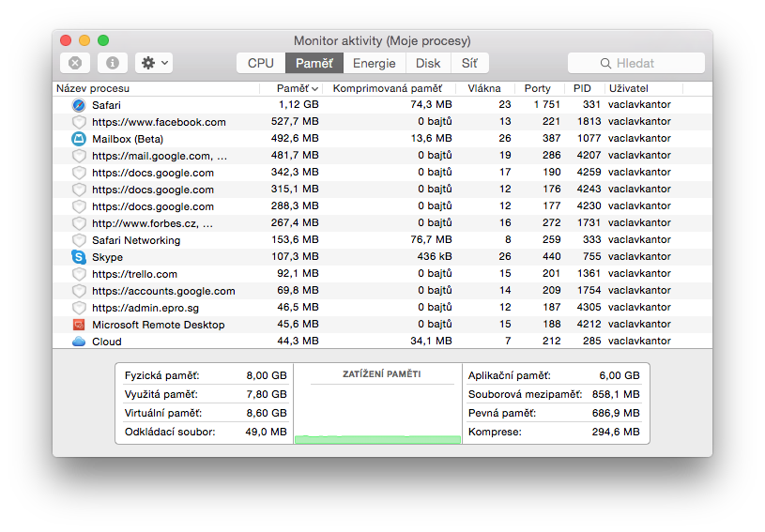Image resolution: width=765 pixels, height=532 pixels.
Task: Switch to the CPU tab
Action: click(261, 63)
